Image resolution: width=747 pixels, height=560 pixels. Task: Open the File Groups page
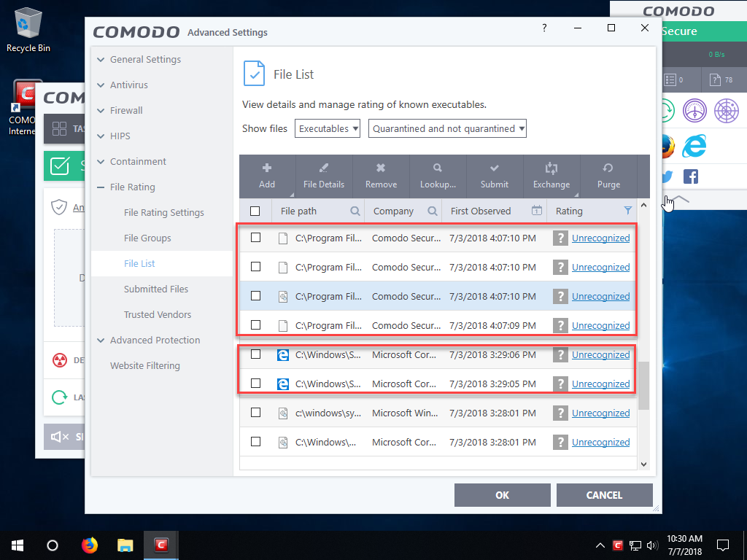(x=147, y=238)
